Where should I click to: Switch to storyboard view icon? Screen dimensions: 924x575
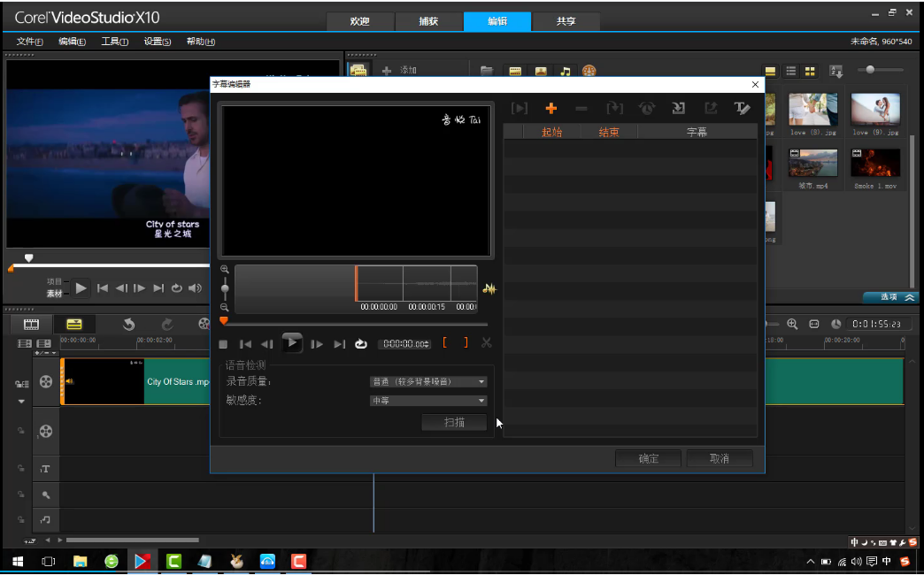[x=31, y=324]
